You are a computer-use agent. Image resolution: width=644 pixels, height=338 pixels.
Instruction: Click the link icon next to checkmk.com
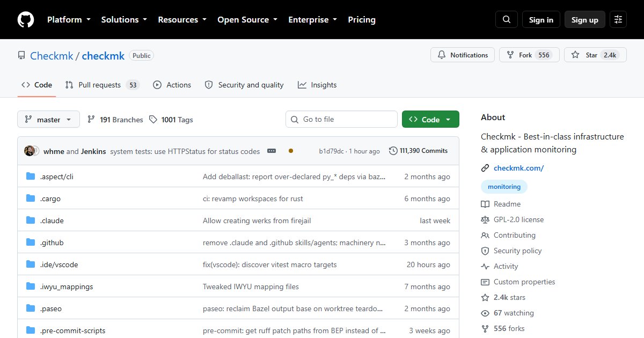(x=485, y=168)
